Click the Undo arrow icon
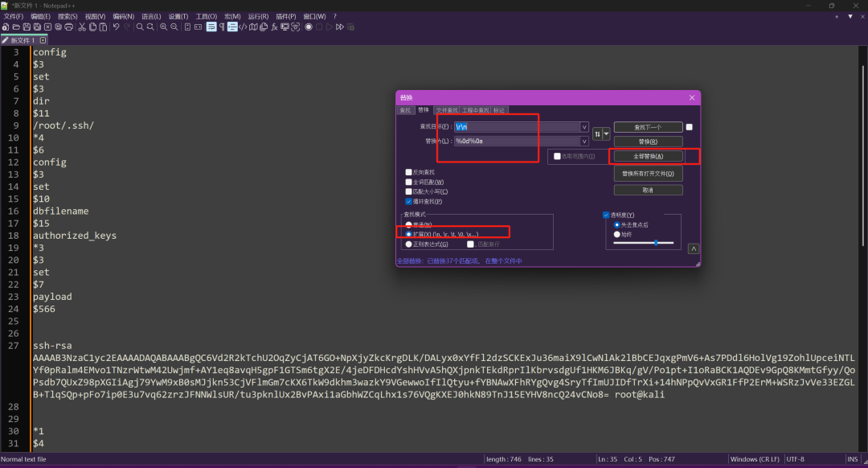Viewport: 868px width, 468px height. click(x=117, y=27)
